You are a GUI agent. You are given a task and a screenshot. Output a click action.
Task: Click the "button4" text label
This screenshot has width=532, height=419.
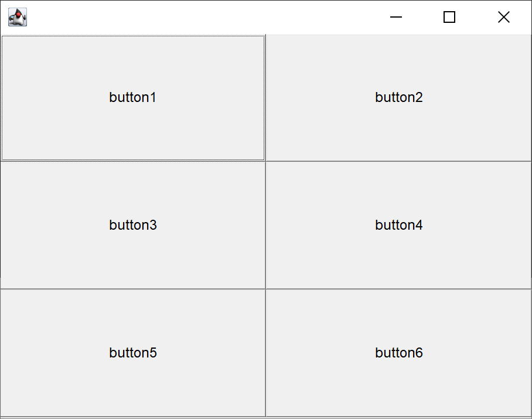click(x=398, y=225)
